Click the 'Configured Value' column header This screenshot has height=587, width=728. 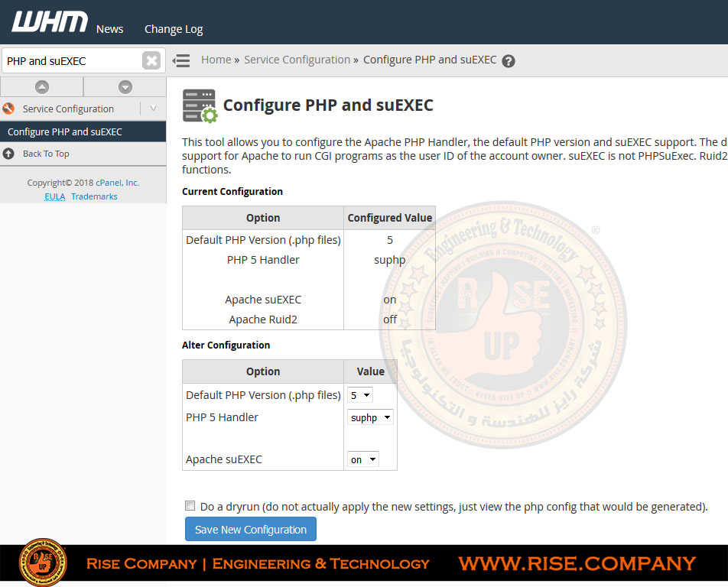point(389,218)
